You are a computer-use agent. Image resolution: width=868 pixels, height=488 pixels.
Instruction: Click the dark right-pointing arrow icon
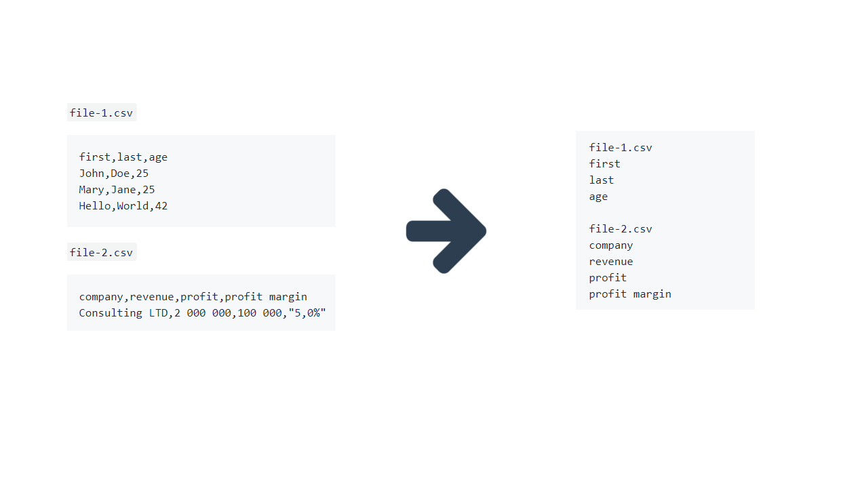pyautogui.click(x=446, y=231)
